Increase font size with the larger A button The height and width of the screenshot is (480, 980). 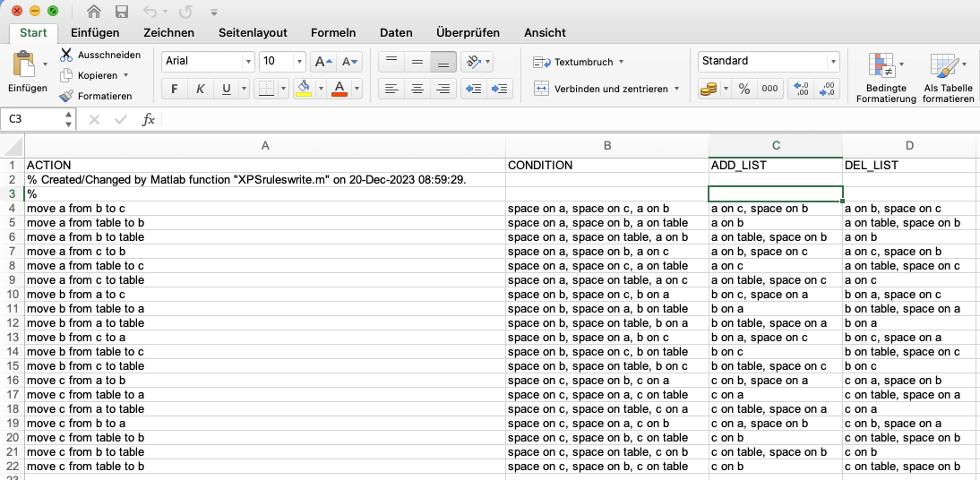322,62
